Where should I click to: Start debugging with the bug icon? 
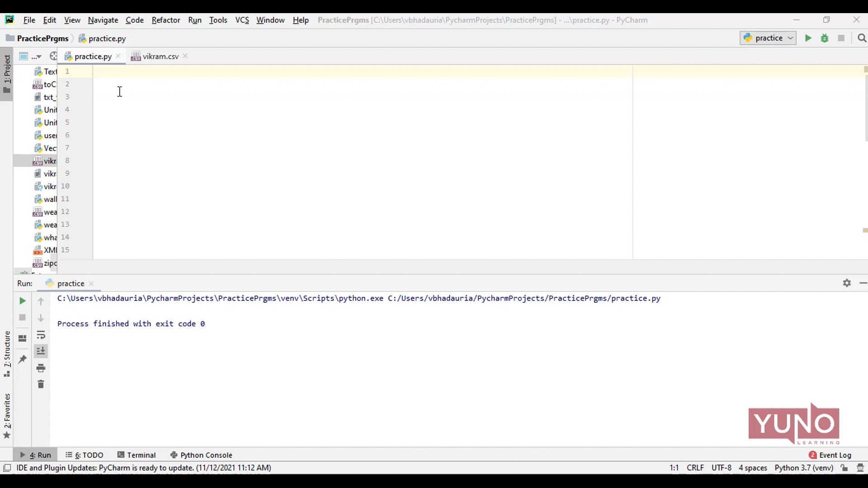(825, 38)
